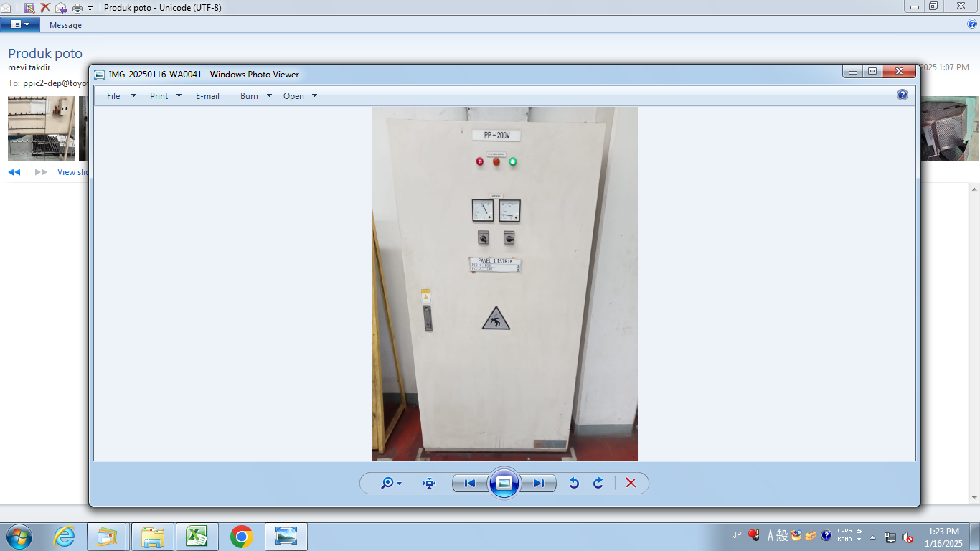Expand the Open dropdown arrow
Viewport: 980px width, 551px height.
(314, 95)
